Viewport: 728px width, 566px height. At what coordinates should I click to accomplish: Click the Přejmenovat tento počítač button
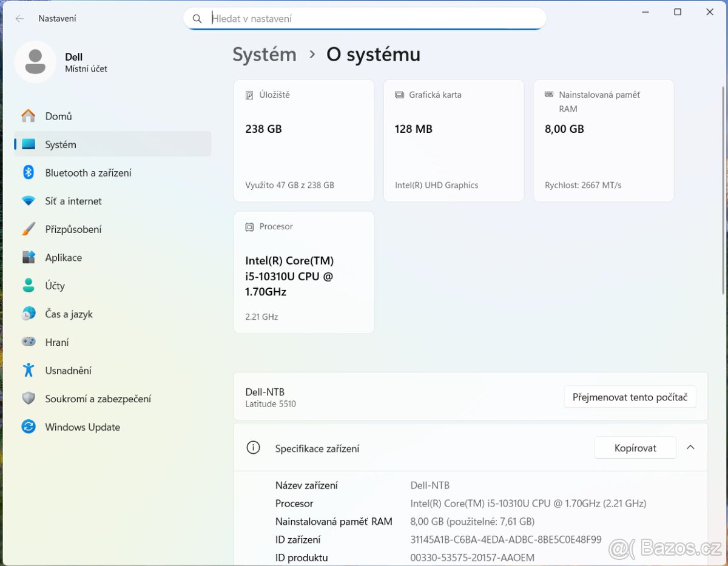[x=630, y=397]
